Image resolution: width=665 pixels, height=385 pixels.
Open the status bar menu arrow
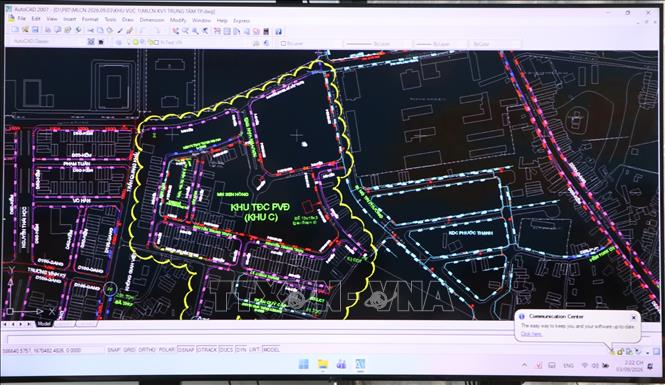(648, 352)
